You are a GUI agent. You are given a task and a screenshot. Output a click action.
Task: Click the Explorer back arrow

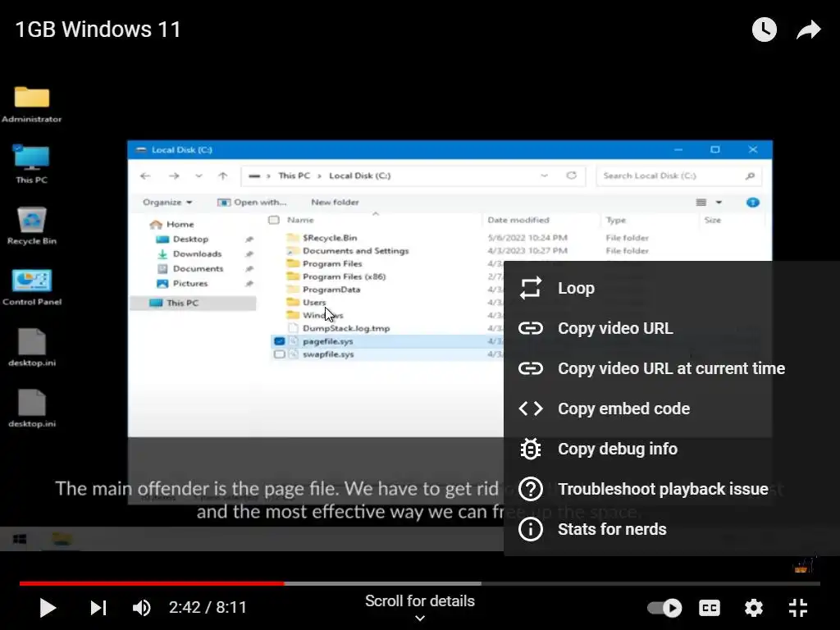tap(145, 176)
